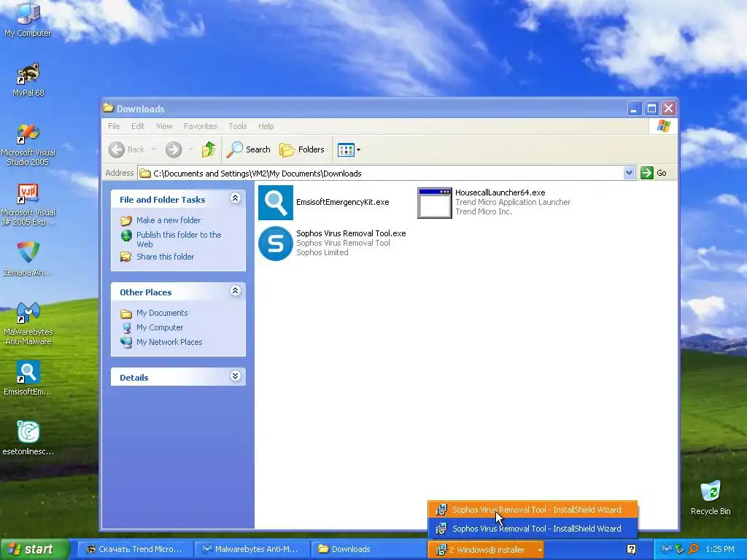Open the Recycle Bin
The image size is (747, 560).
pyautogui.click(x=711, y=498)
